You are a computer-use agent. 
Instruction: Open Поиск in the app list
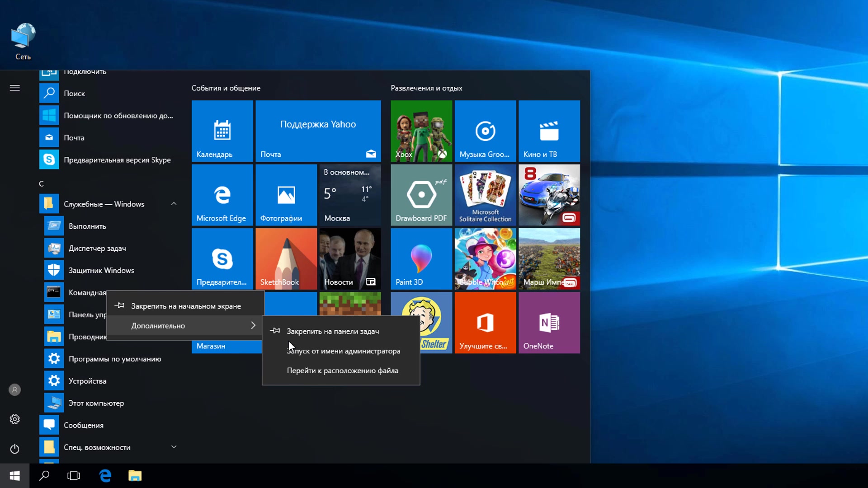[108, 94]
